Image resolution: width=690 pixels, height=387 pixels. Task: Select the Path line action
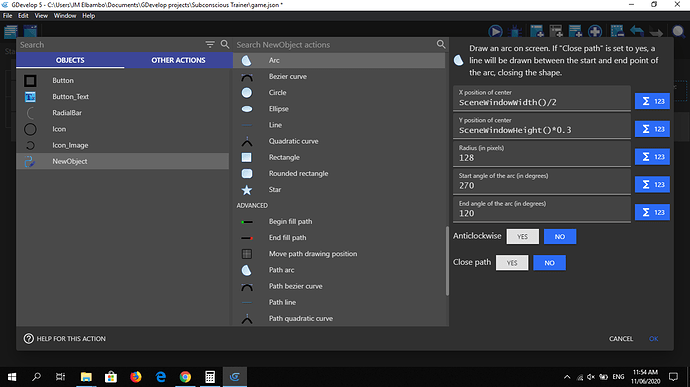(339, 302)
